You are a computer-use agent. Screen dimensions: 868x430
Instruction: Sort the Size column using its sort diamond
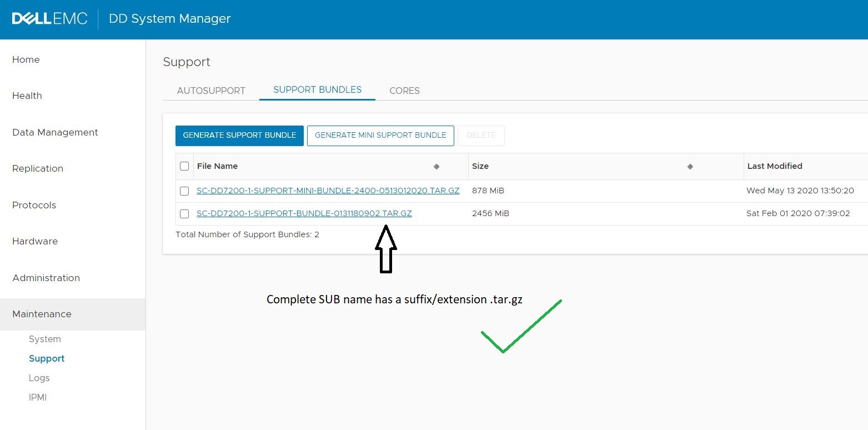tap(690, 166)
